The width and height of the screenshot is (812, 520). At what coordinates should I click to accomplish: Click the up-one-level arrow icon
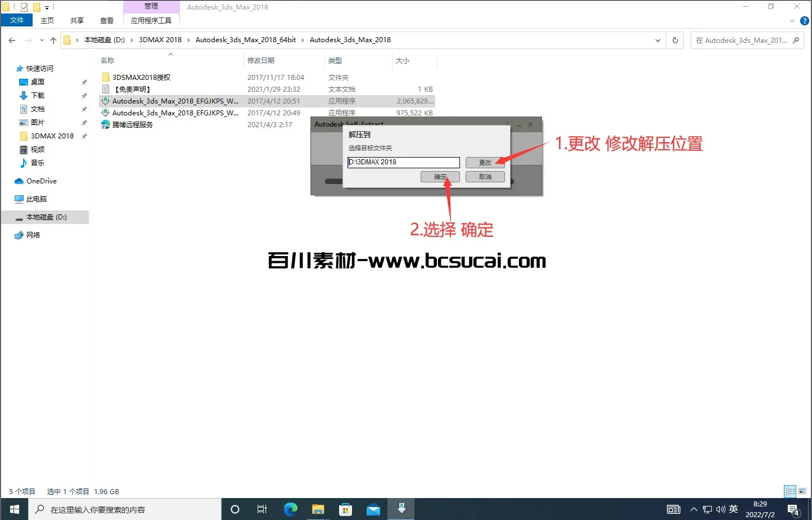click(x=53, y=40)
